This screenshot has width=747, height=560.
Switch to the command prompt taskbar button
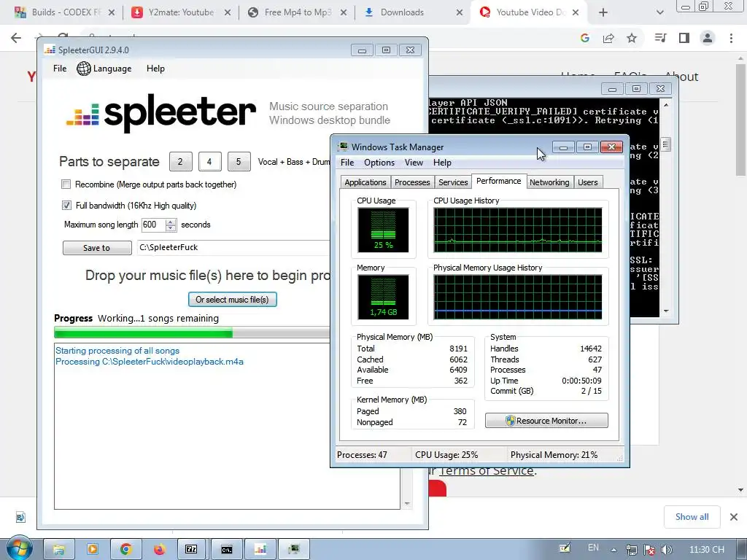click(x=227, y=550)
